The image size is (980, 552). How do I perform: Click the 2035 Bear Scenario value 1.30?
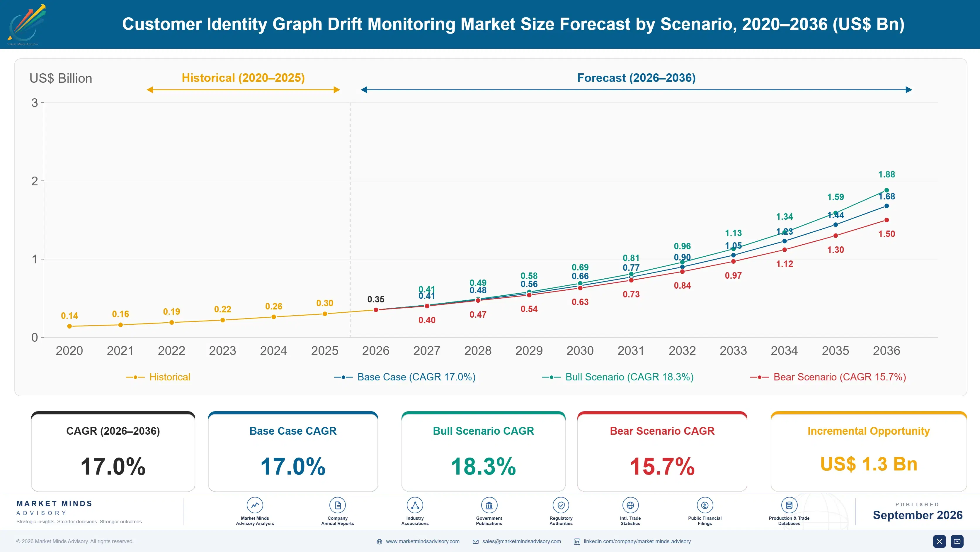click(x=836, y=250)
